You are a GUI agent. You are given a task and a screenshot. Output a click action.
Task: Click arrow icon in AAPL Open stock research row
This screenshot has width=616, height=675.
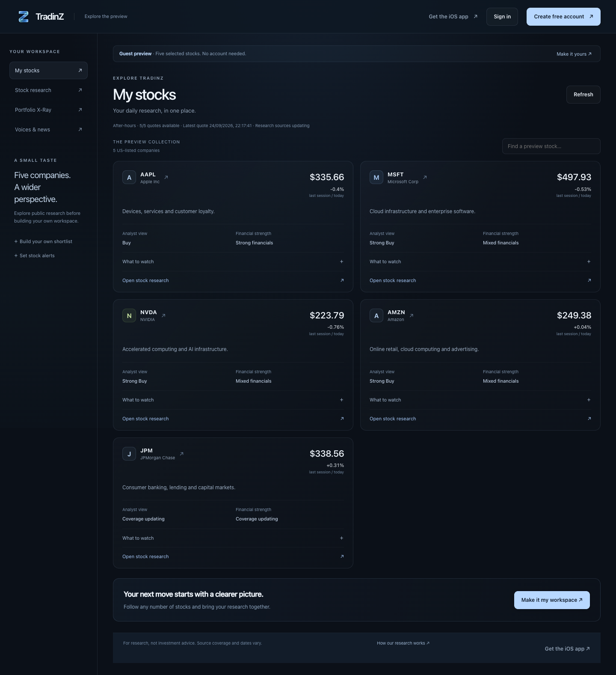click(342, 280)
